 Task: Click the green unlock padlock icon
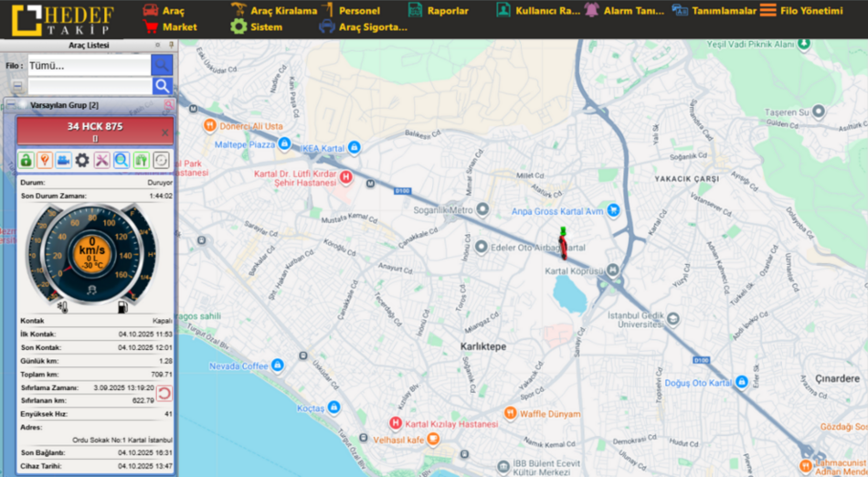tap(26, 160)
